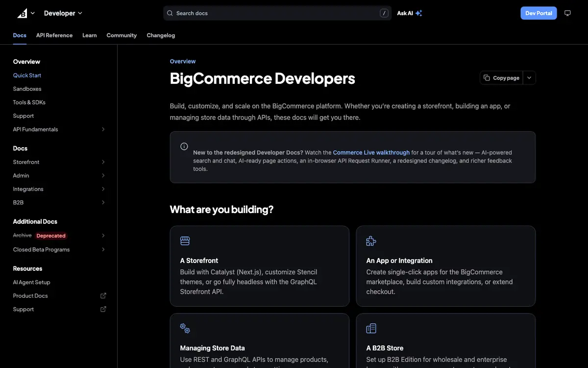Open the Changelog tab
This screenshot has width=588, height=368.
[x=161, y=35]
